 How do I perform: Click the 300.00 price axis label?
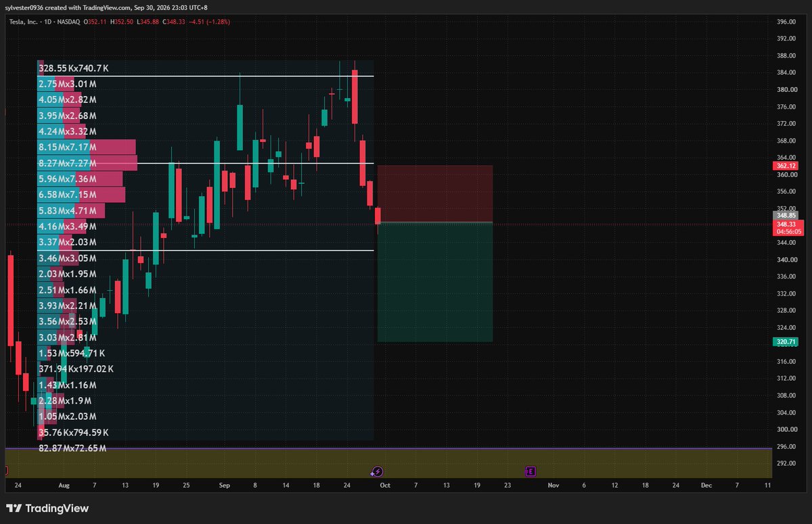(786, 429)
